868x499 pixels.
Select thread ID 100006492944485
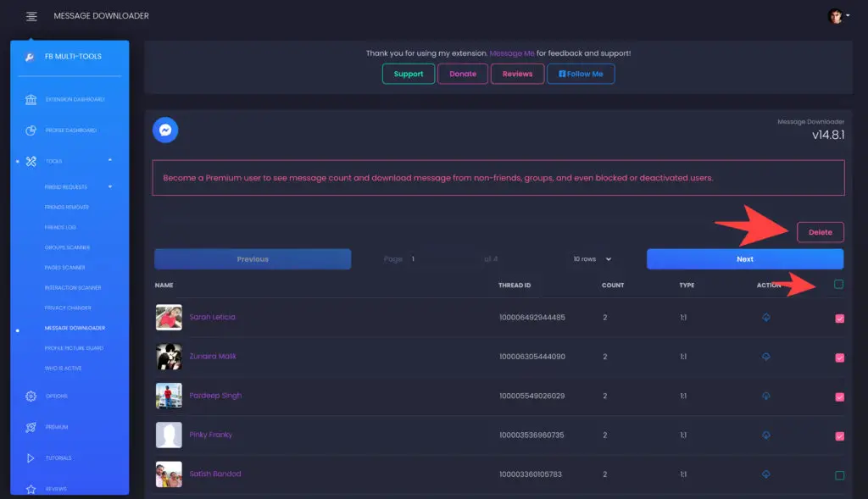pyautogui.click(x=532, y=318)
